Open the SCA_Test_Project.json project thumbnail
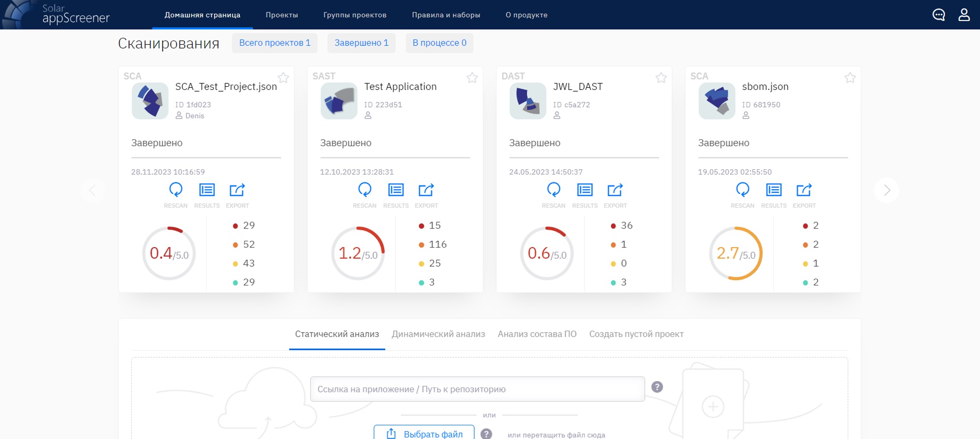 (150, 101)
